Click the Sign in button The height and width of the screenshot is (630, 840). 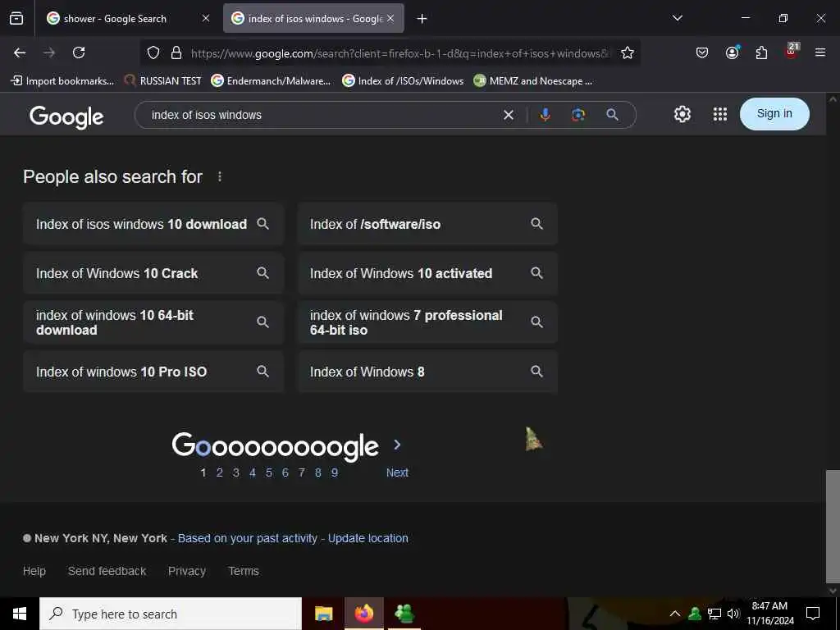pyautogui.click(x=774, y=113)
